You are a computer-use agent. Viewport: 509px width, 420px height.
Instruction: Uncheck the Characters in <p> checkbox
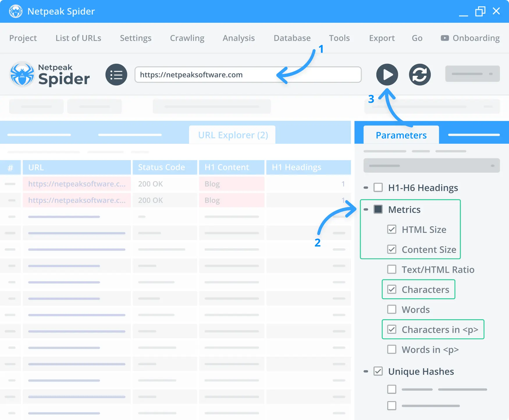click(x=391, y=329)
